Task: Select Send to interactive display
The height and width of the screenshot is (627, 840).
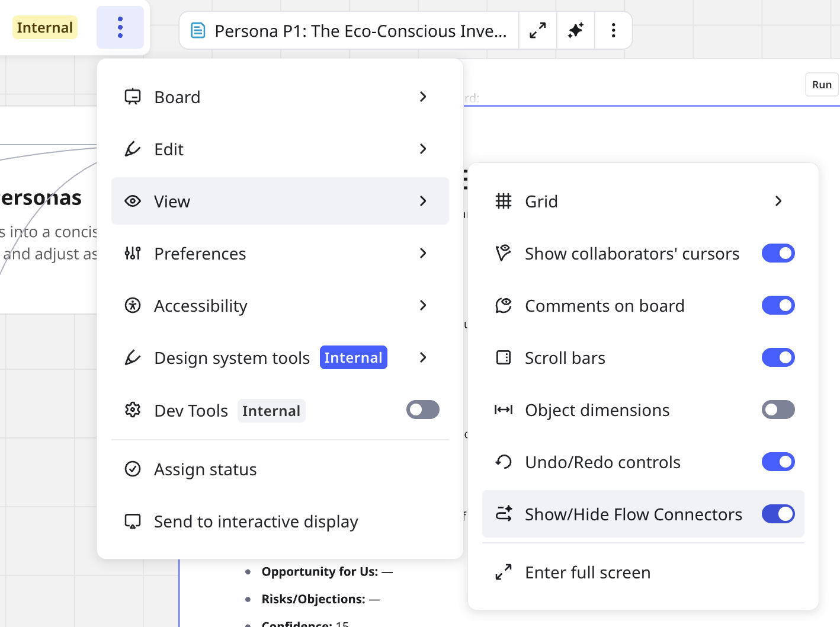Action: [256, 522]
